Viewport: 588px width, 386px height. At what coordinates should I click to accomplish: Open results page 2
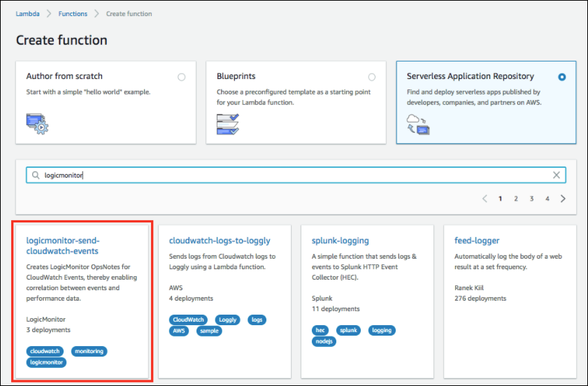(x=516, y=199)
